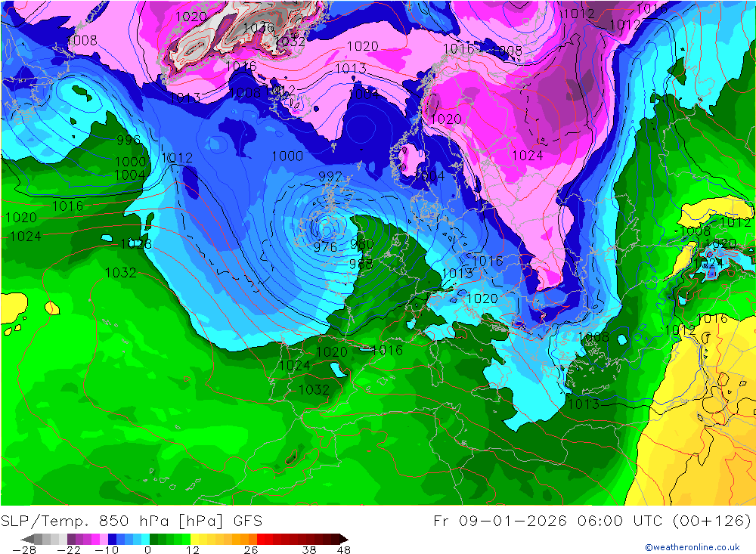The height and width of the screenshot is (554, 756).
Task: Choose the dark green swatch just after 0
Action: point(153,539)
